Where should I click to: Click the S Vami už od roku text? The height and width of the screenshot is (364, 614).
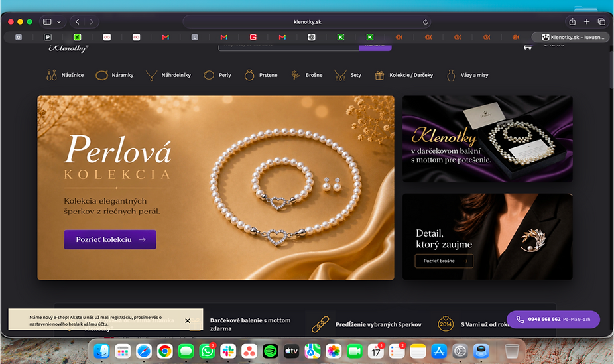click(485, 324)
